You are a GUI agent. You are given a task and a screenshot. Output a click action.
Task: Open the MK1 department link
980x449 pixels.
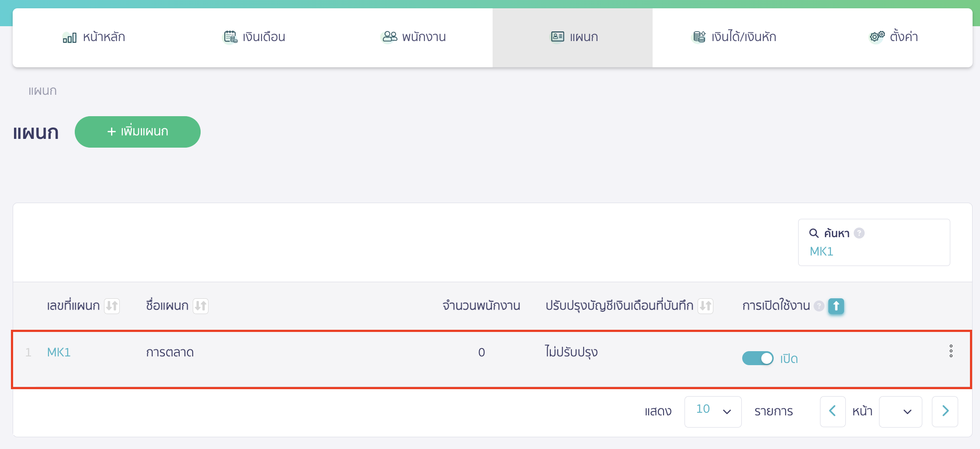[59, 352]
